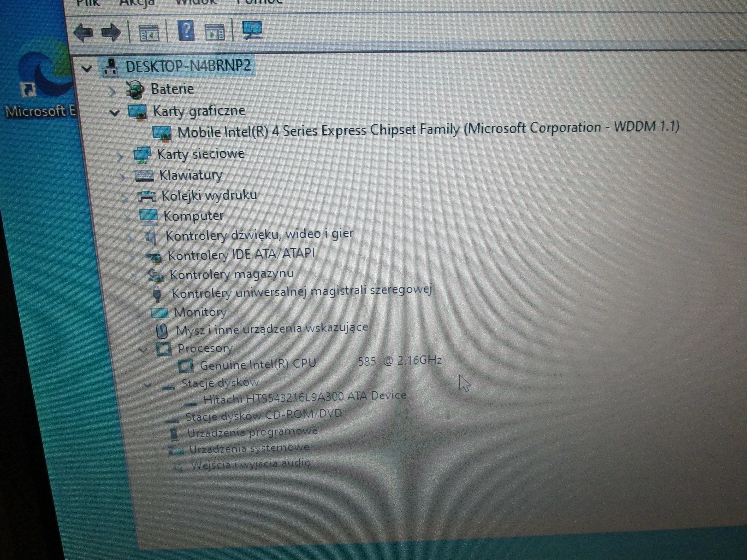Collapse the Procesory category
Screen dimensions: 747x560
pos(143,350)
